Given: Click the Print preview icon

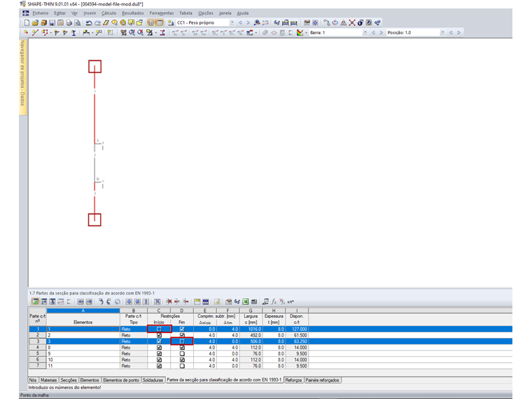Looking at the screenshot, I should [x=78, y=22].
